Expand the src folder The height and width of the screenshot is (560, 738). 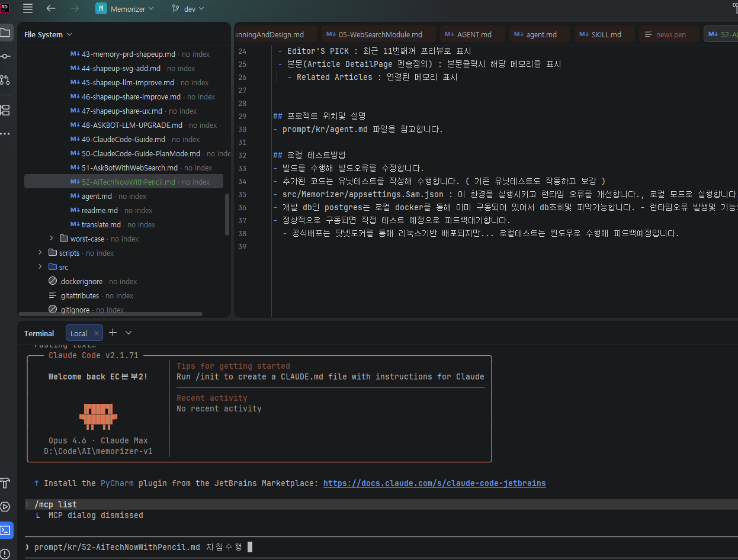(x=40, y=267)
